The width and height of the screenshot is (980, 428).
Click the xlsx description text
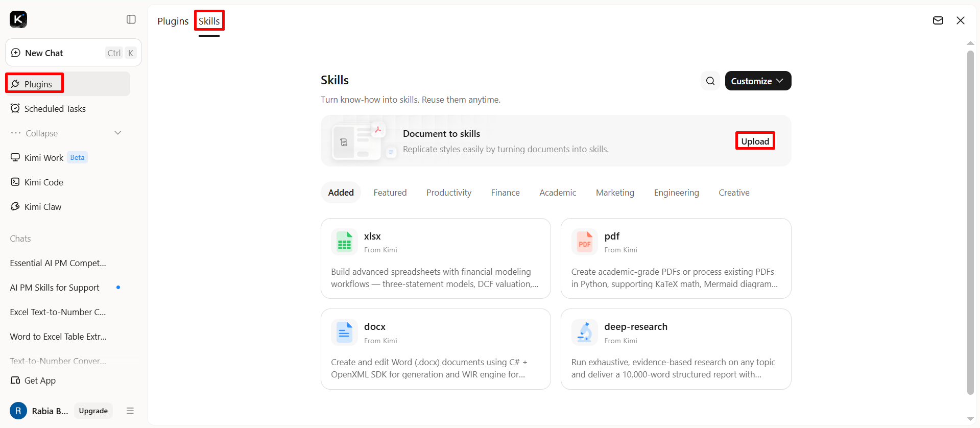tap(435, 278)
